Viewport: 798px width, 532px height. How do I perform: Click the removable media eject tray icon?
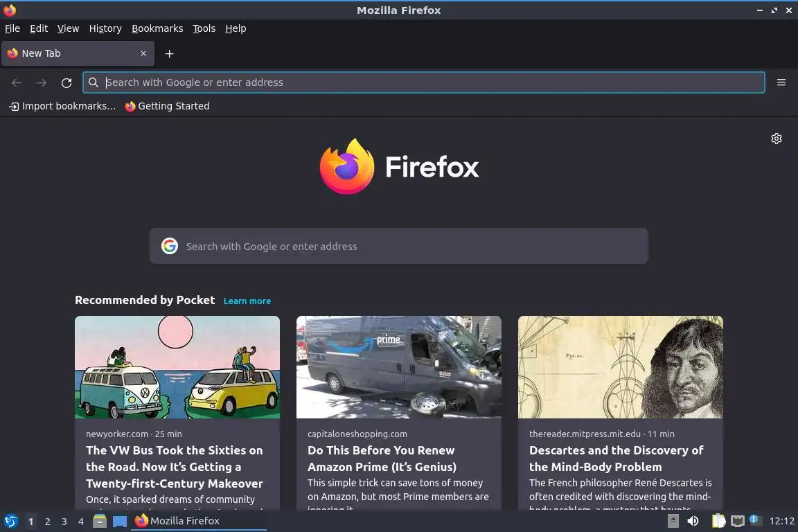(x=673, y=521)
